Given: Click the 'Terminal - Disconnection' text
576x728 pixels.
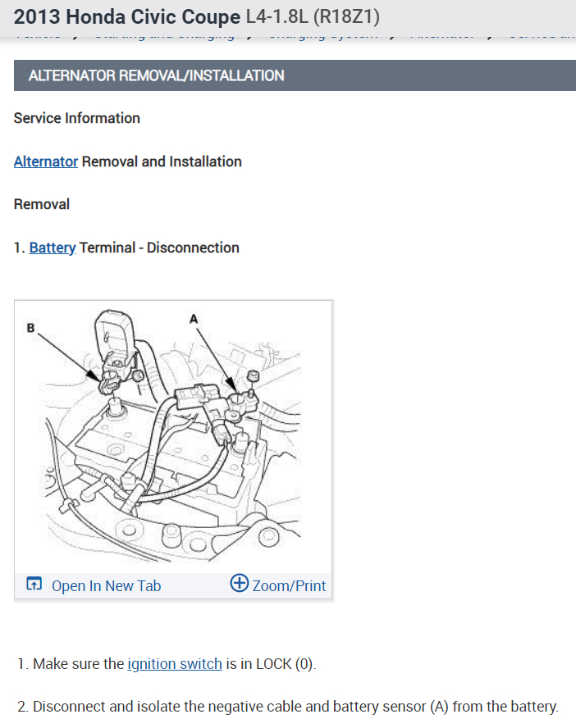Looking at the screenshot, I should pyautogui.click(x=159, y=248).
